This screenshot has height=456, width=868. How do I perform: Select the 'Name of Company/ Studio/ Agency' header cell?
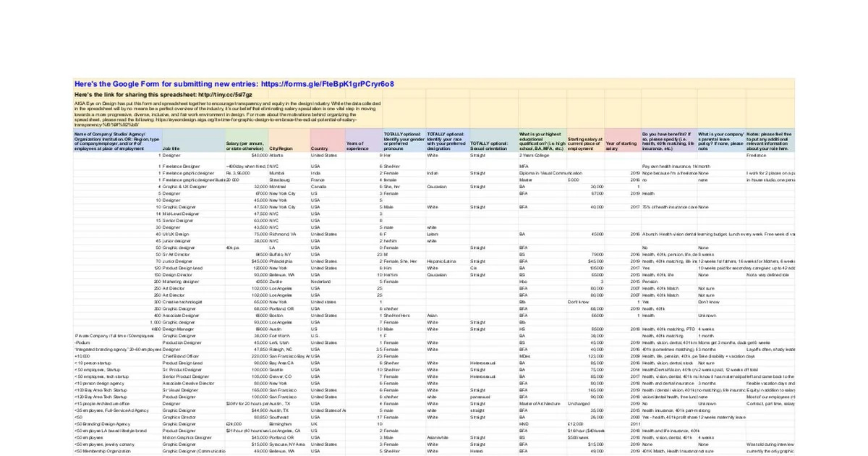[118, 141]
